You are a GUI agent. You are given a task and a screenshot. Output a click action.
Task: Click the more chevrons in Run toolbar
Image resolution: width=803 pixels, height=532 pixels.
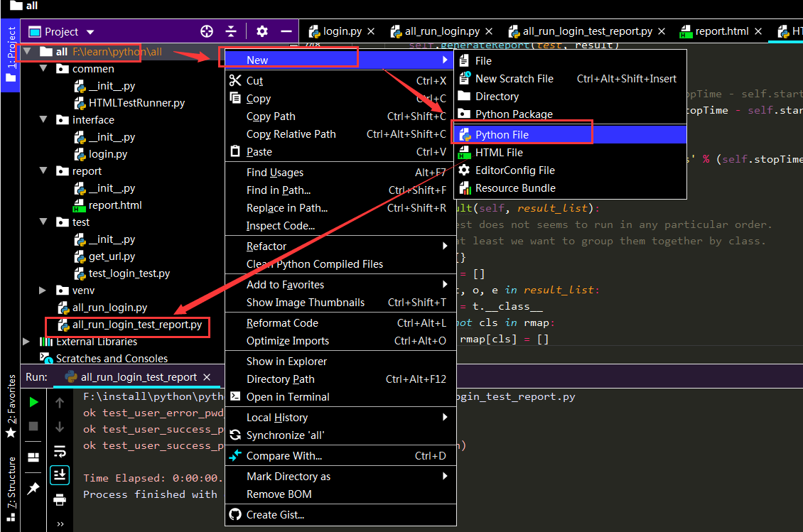60,523
